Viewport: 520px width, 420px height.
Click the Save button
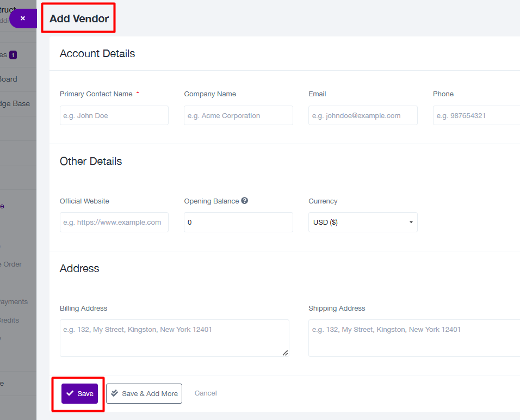coord(79,393)
